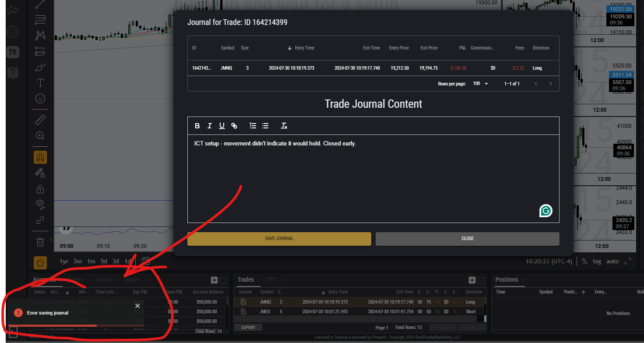Click the Italic formatting icon
This screenshot has height=343, width=644.
[x=209, y=126]
